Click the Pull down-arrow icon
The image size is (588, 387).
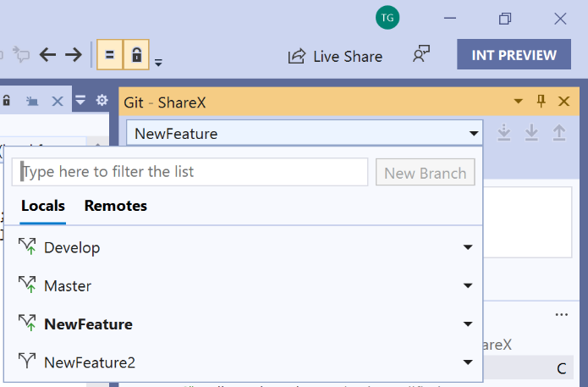click(x=531, y=132)
